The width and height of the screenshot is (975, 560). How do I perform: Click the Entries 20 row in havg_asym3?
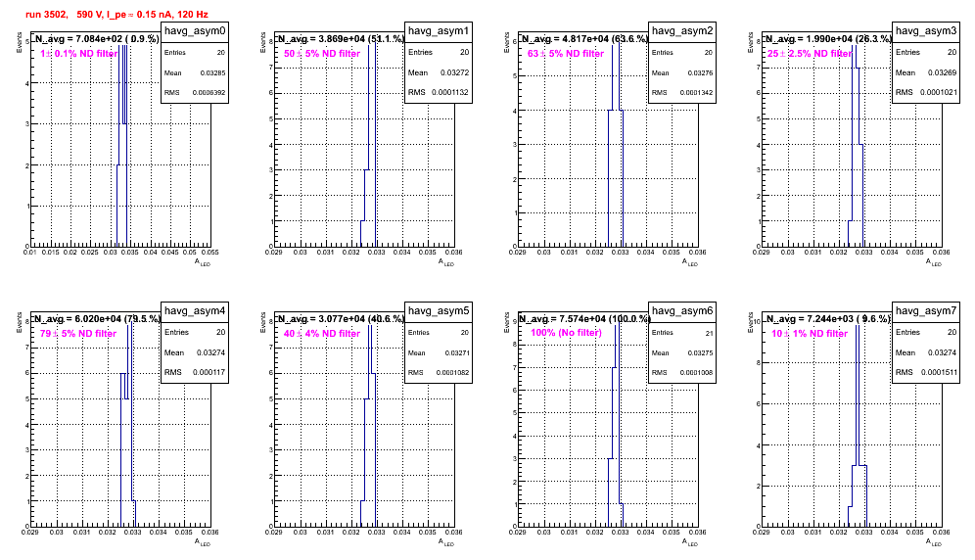click(x=926, y=52)
